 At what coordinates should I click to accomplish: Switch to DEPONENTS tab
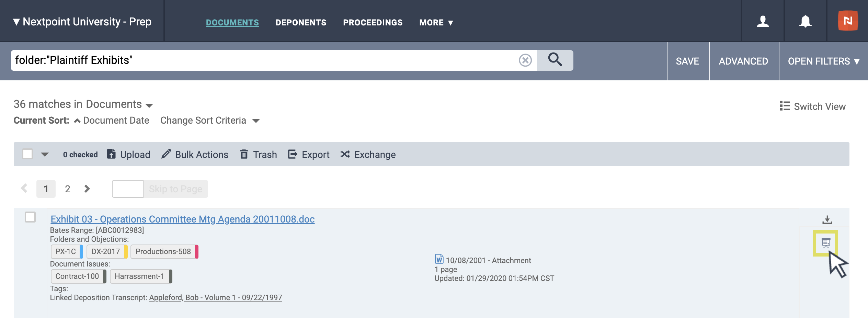pyautogui.click(x=301, y=23)
